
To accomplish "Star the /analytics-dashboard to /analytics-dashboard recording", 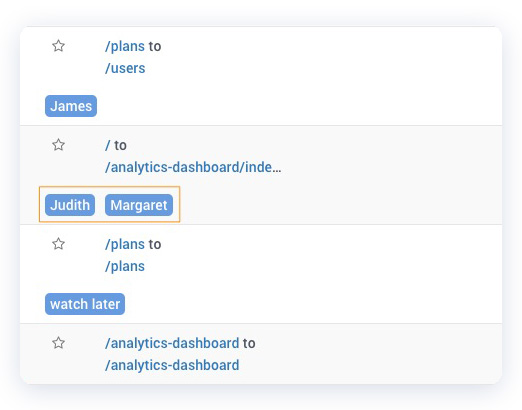I will pos(58,343).
